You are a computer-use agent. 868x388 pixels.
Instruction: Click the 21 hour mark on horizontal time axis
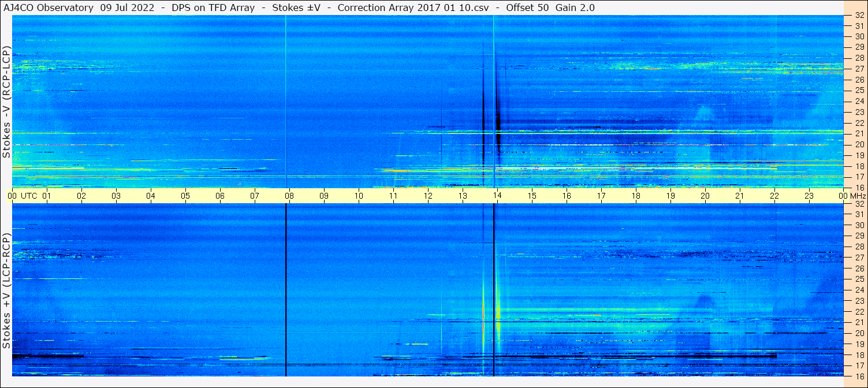pyautogui.click(x=740, y=196)
